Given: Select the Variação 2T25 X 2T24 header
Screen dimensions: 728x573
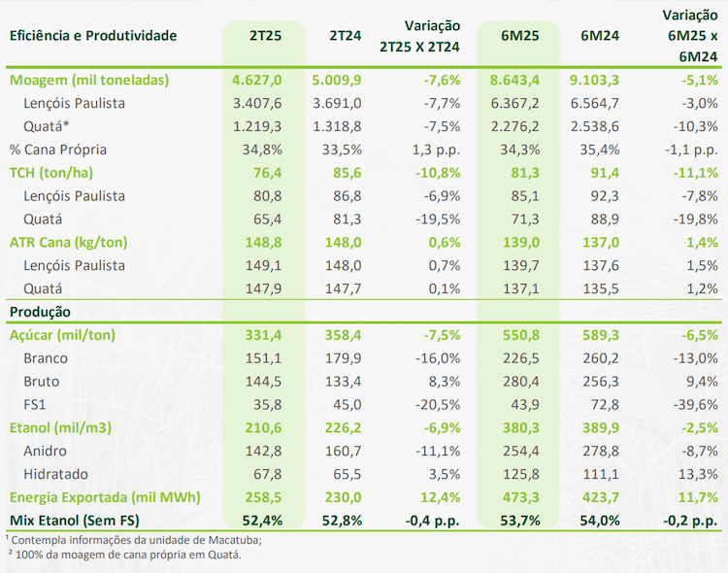Looking at the screenshot, I should [x=419, y=36].
